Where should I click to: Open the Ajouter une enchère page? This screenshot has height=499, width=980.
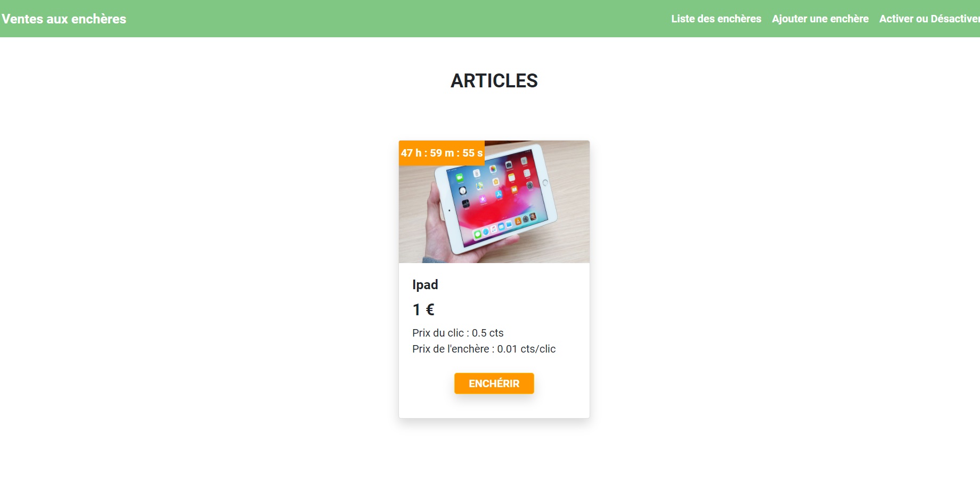point(820,19)
